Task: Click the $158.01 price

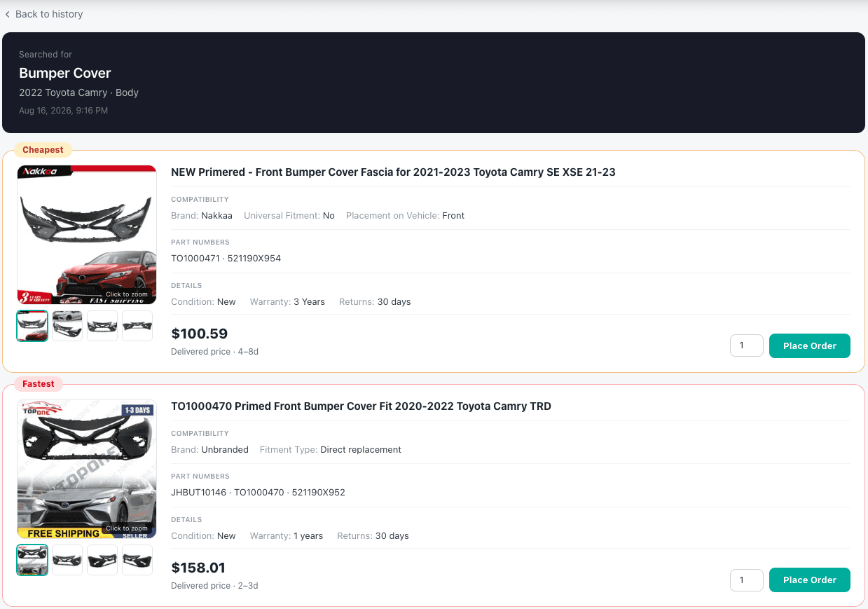Action: coord(198,568)
